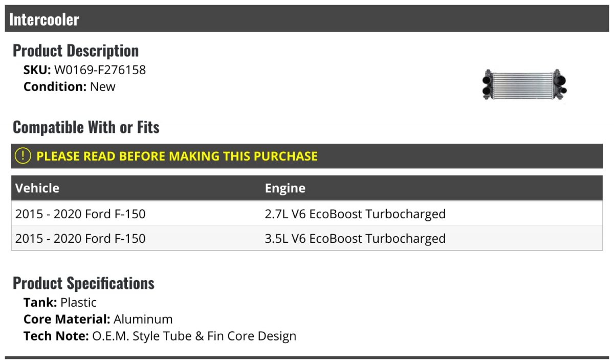Click the Tech Note label
The image size is (614, 364).
click(56, 336)
